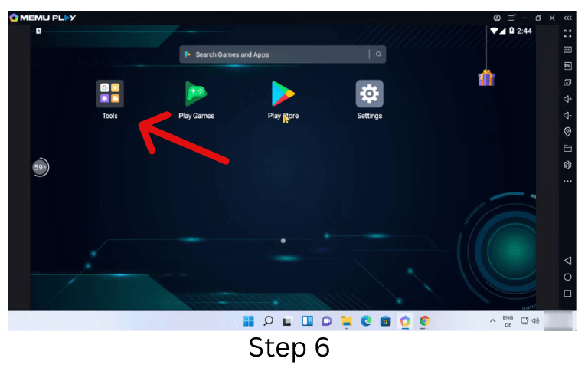588x368 pixels.
Task: Click the 2:44 clock in status bar
Action: [x=524, y=31]
